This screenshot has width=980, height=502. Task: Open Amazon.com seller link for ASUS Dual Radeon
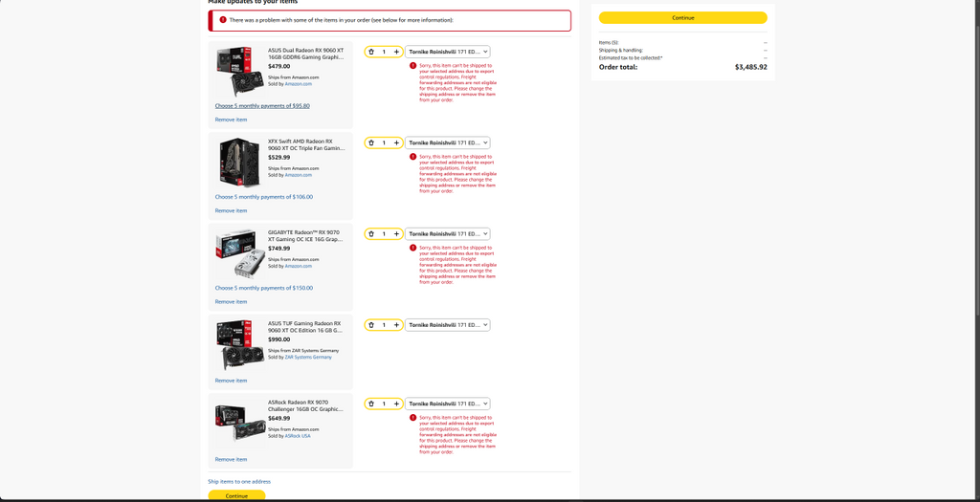[299, 84]
